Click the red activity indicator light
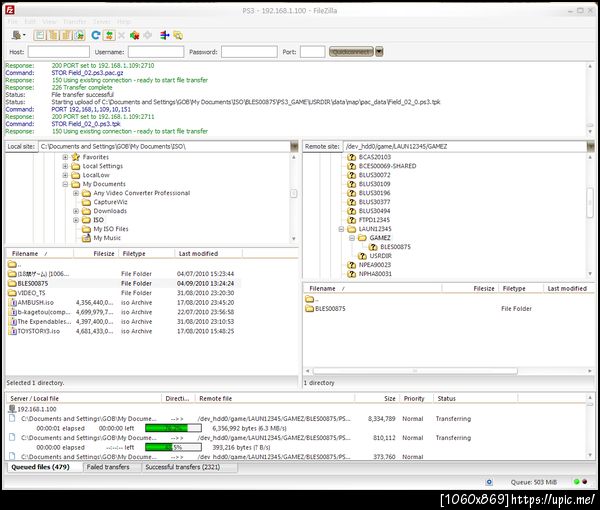The height and width of the screenshot is (510, 600). click(x=585, y=482)
